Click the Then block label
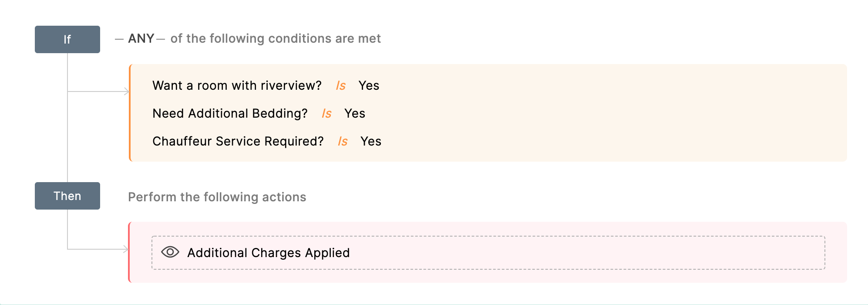This screenshot has height=305, width=868. pyautogui.click(x=67, y=196)
